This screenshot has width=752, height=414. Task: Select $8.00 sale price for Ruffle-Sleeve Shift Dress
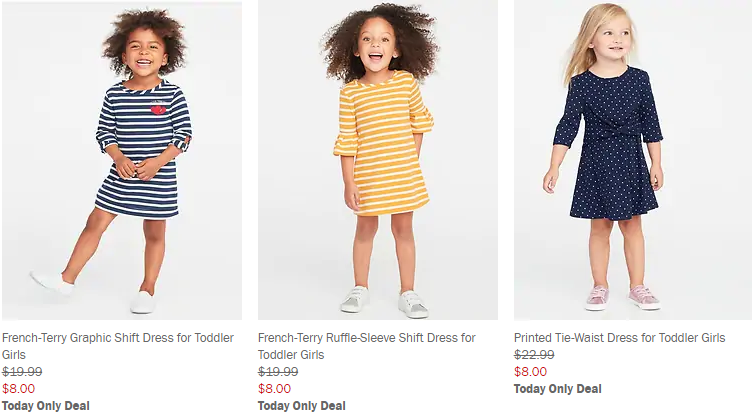[274, 389]
